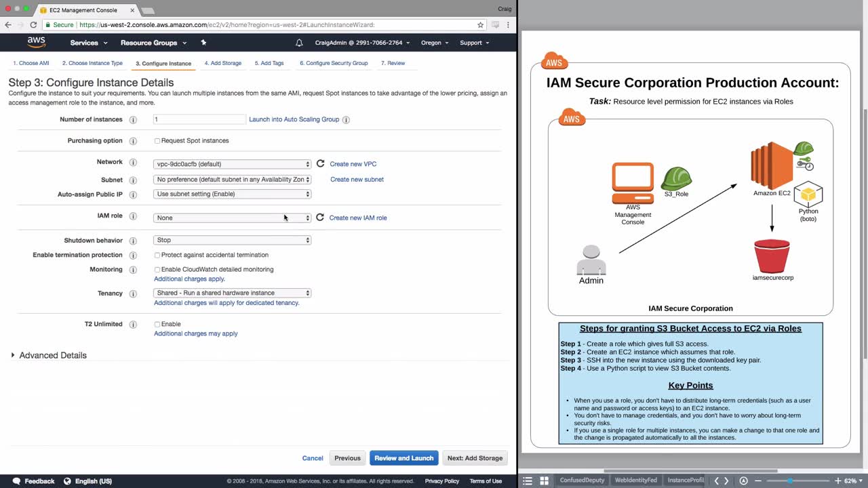The image size is (868, 488).
Task: Click the AWS logo home icon
Action: pos(37,42)
